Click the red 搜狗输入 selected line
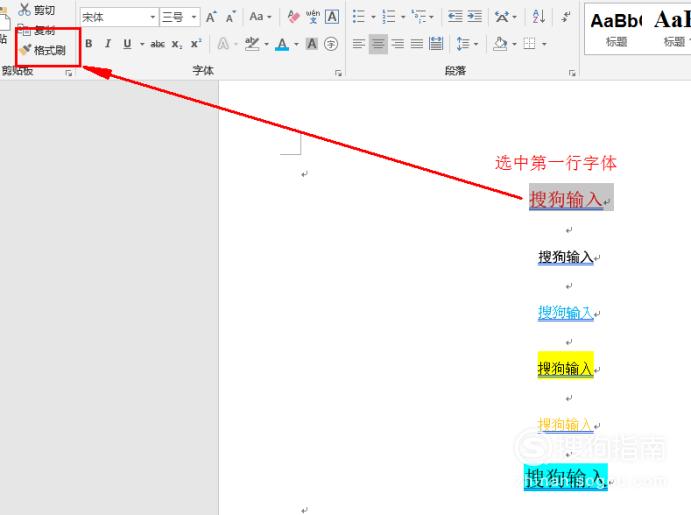691x515 pixels. click(x=566, y=199)
